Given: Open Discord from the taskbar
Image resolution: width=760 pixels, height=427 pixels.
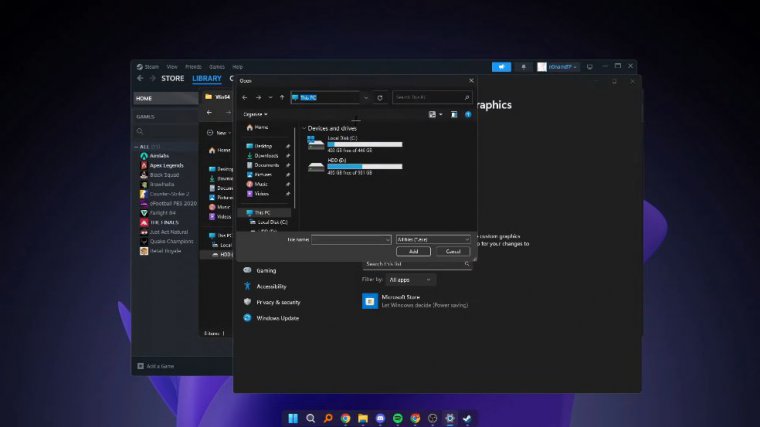Looking at the screenshot, I should (x=380, y=418).
